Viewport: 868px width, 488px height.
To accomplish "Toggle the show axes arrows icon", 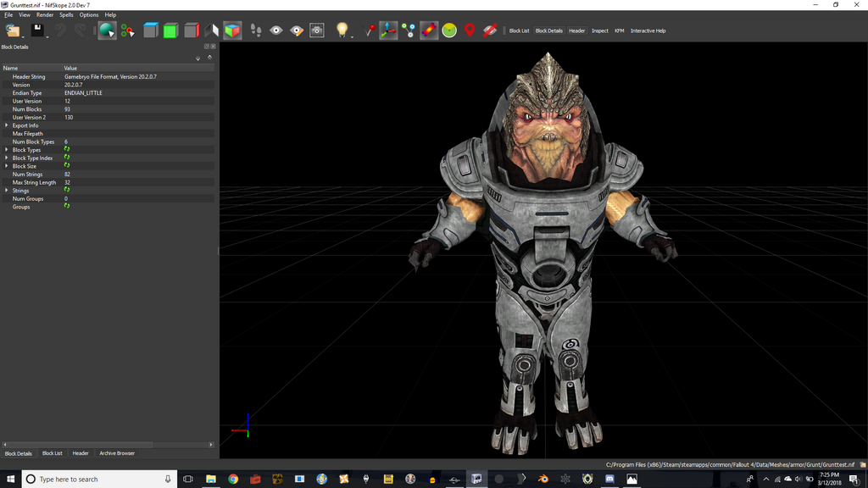I will (388, 30).
